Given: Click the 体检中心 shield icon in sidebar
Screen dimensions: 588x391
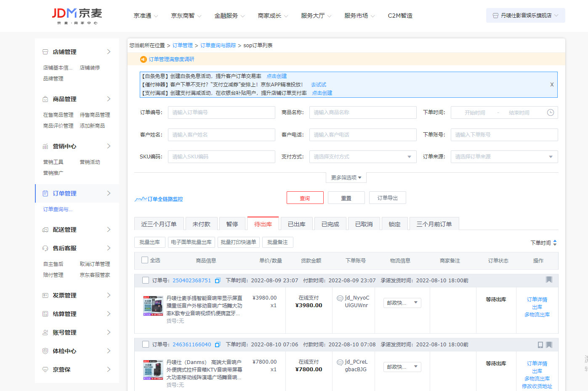Looking at the screenshot, I should 45,351.
